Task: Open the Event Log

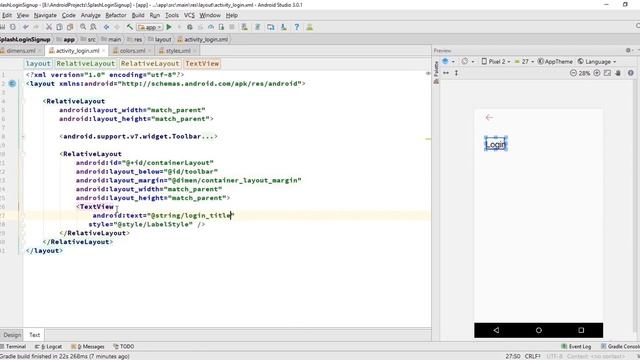Action: 576,347
